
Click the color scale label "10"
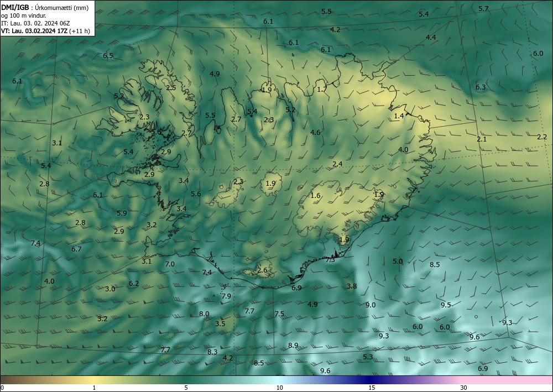[x=279, y=388]
